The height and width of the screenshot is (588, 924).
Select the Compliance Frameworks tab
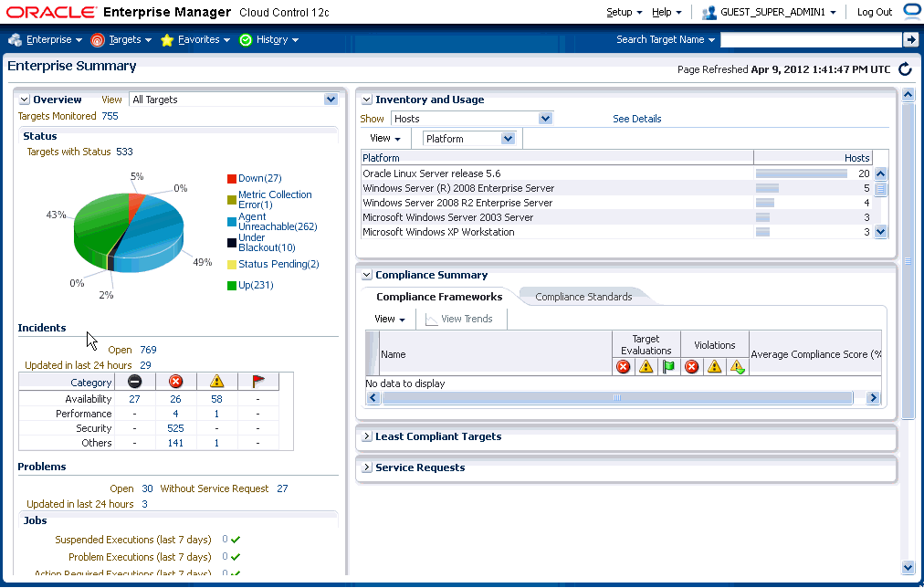[x=439, y=297]
